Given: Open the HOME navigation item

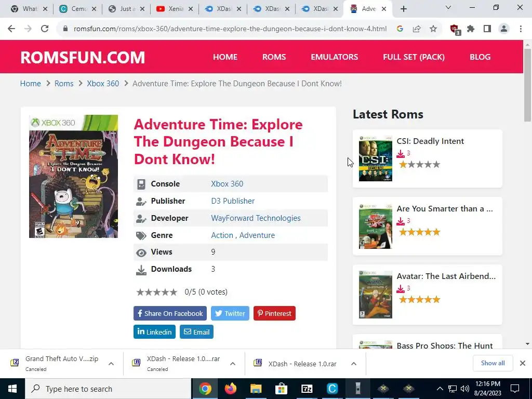Looking at the screenshot, I should [225, 57].
